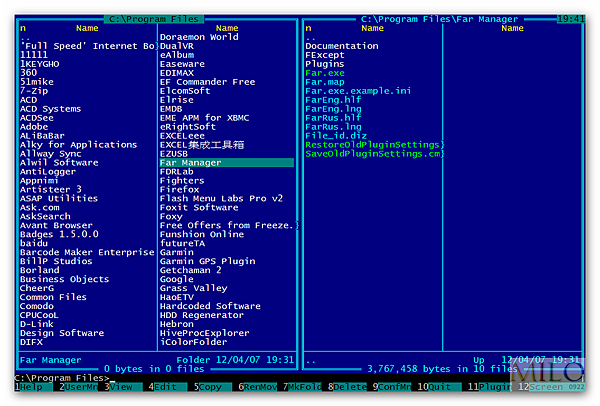Select the Adobe folder

34,127
